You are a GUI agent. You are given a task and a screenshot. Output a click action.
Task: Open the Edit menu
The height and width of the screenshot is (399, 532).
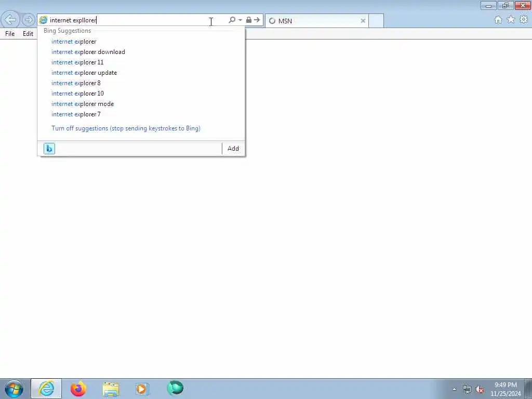click(28, 34)
